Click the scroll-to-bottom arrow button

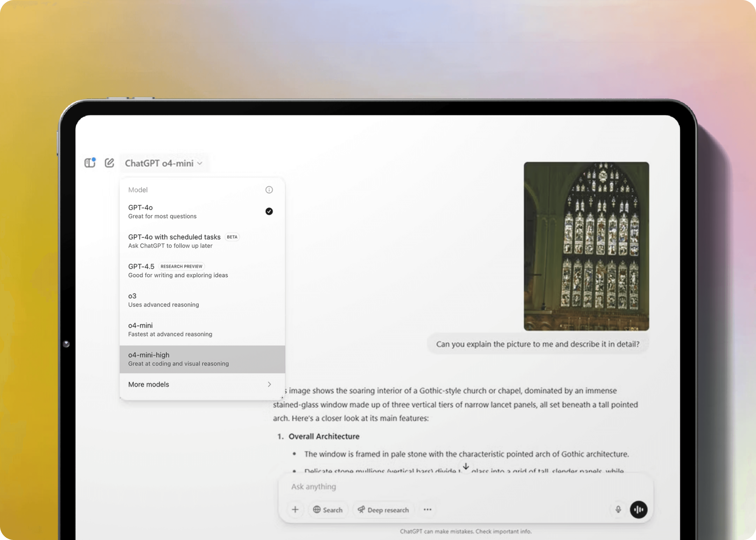pyautogui.click(x=466, y=467)
